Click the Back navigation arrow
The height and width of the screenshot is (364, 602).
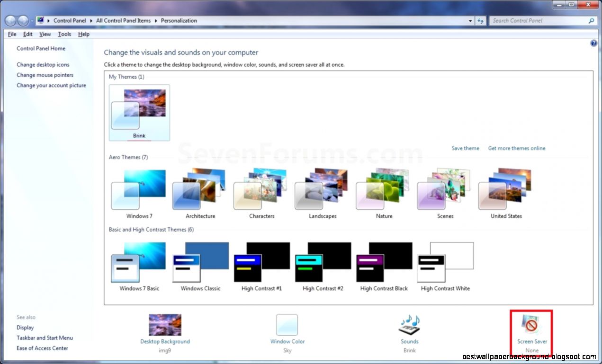click(11, 21)
